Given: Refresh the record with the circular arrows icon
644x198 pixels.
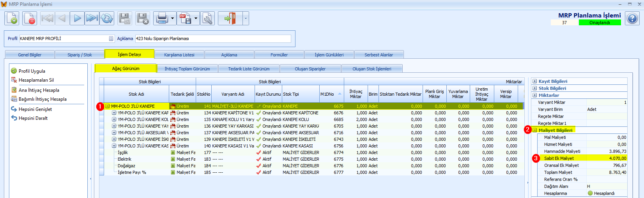Looking at the screenshot, I should 107,18.
